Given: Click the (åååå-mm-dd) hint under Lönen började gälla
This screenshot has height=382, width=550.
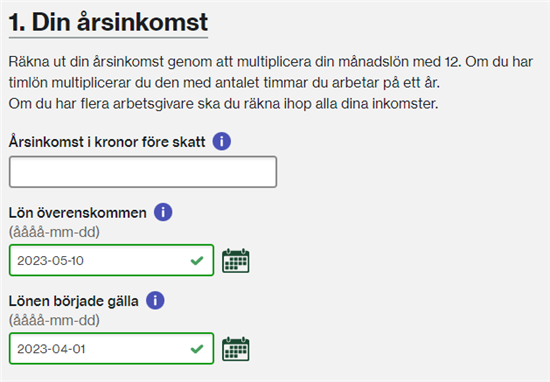Looking at the screenshot, I should click(x=54, y=320).
